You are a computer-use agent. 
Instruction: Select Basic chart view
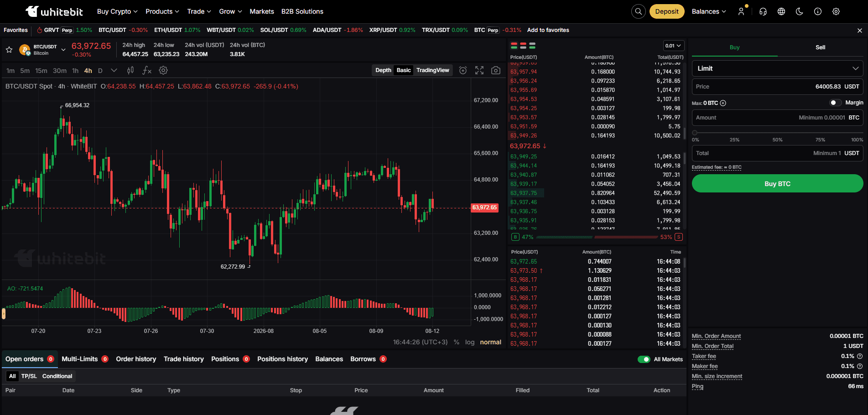[404, 70]
